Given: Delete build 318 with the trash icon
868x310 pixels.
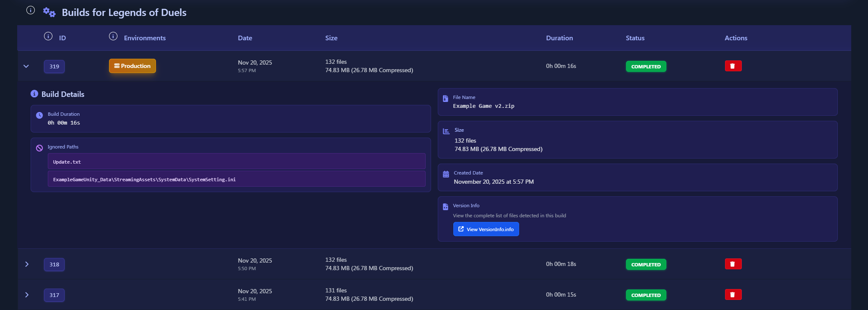Looking at the screenshot, I should coord(733,264).
